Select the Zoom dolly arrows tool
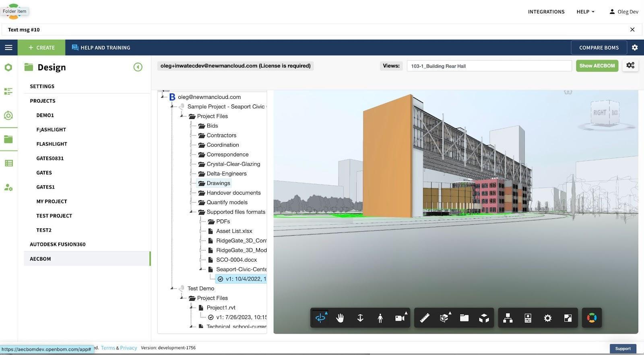The image size is (644, 355). [x=360, y=318]
